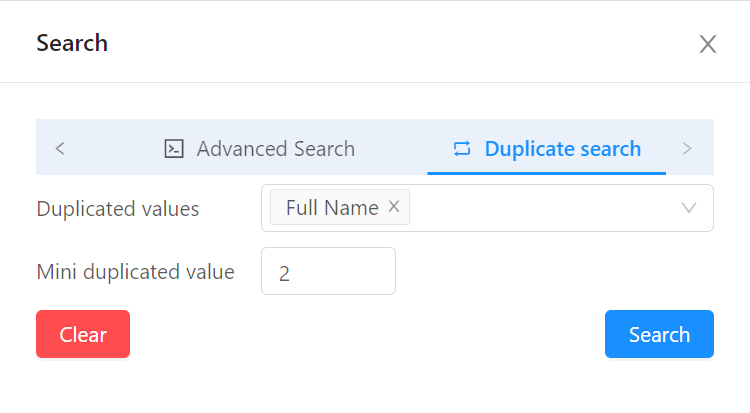Image resolution: width=750 pixels, height=413 pixels.
Task: Open the Advanced Search tab
Action: tap(260, 149)
